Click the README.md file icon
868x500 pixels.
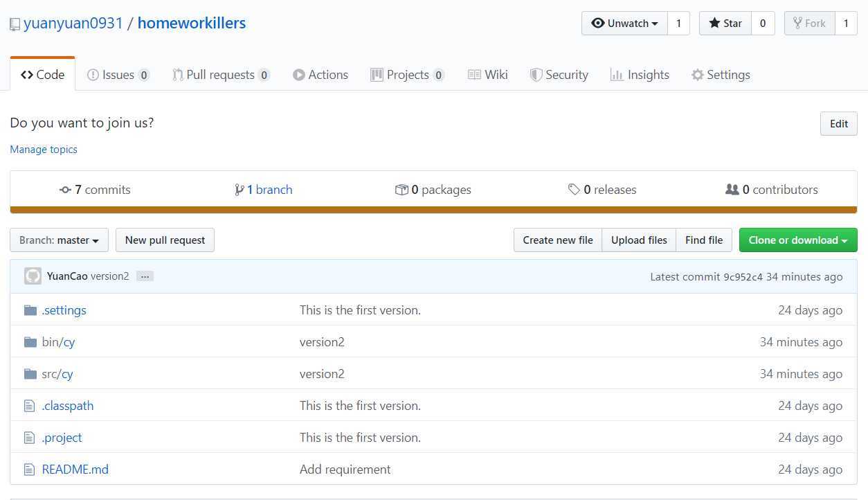click(29, 470)
